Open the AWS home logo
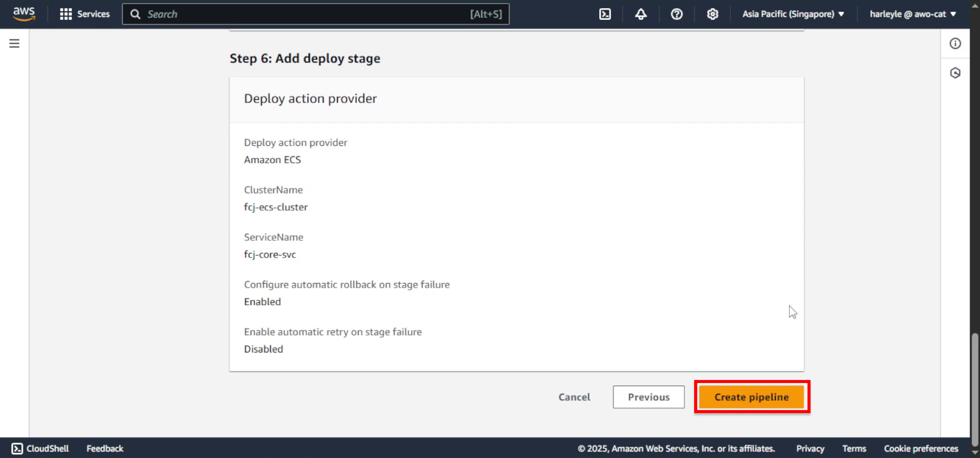The image size is (980, 458). (x=24, y=14)
